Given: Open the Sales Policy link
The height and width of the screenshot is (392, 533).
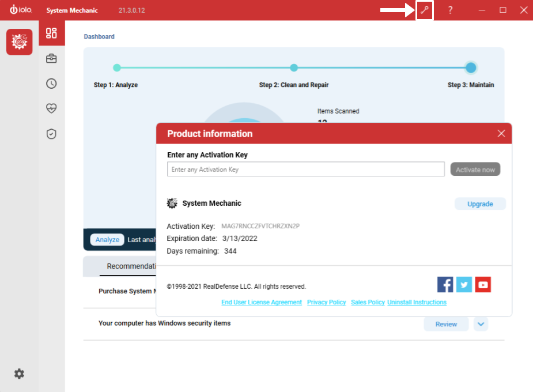Looking at the screenshot, I should pyautogui.click(x=368, y=302).
